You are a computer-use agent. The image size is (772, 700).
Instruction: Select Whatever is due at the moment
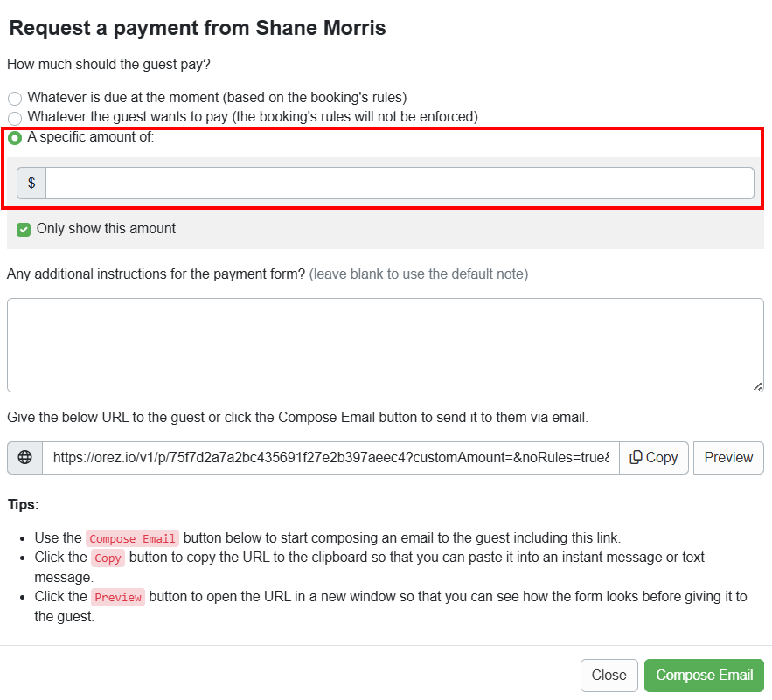tap(14, 98)
